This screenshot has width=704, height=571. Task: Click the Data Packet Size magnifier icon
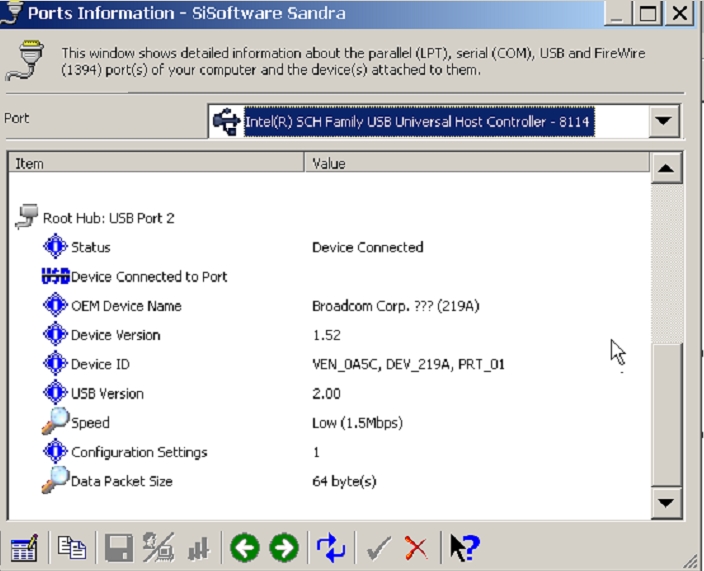(x=55, y=480)
